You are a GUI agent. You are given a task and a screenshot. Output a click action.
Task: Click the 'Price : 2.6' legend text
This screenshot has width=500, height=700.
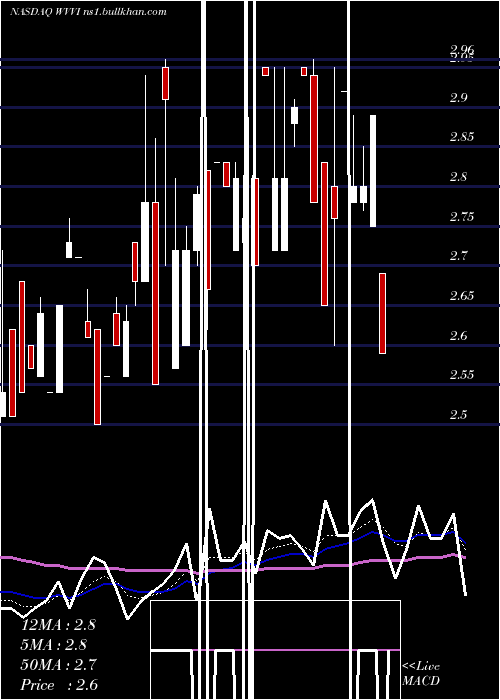pyautogui.click(x=59, y=685)
